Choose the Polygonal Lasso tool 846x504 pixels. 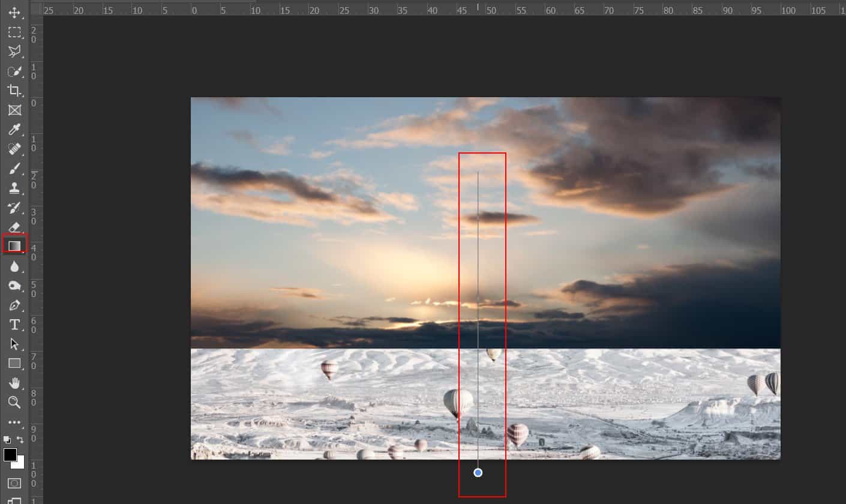(x=14, y=52)
